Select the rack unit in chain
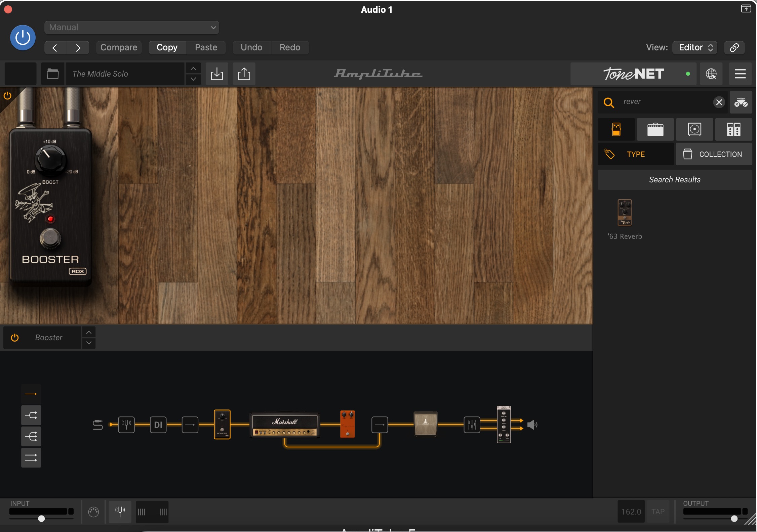Image resolution: width=757 pixels, height=532 pixels. pyautogui.click(x=504, y=425)
